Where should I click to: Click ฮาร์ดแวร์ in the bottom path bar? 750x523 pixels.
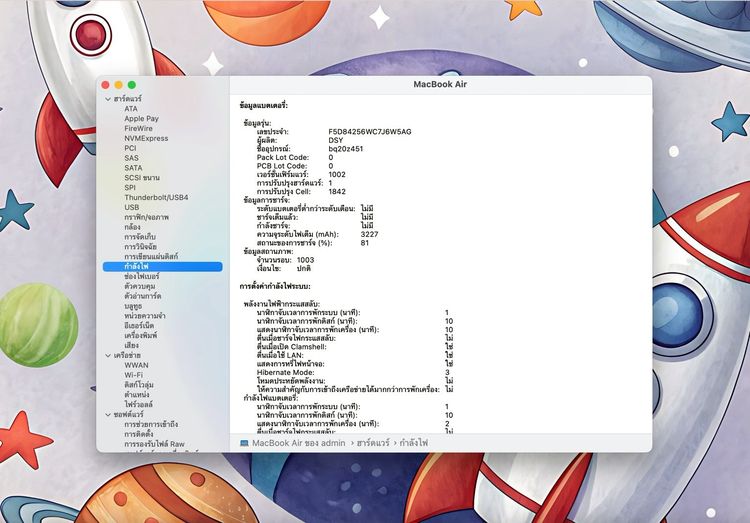(373, 443)
